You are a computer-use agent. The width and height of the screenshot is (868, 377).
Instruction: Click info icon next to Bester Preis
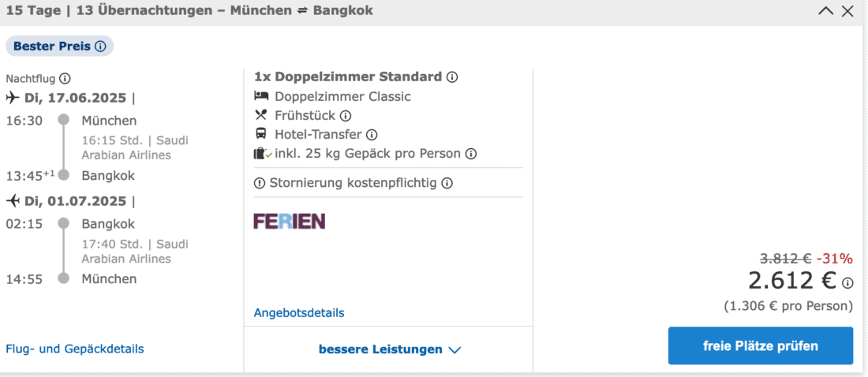tap(100, 47)
